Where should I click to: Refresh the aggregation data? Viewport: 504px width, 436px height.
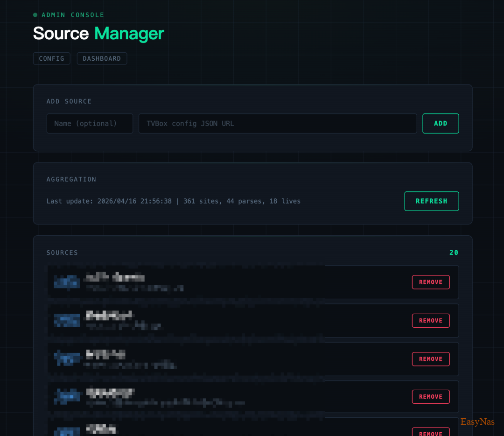(431, 201)
